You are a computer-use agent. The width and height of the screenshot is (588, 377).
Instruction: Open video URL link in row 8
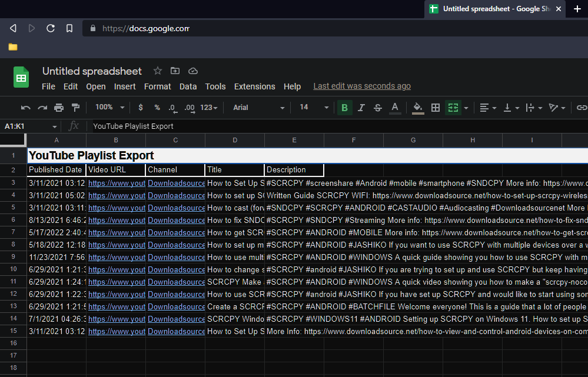[x=117, y=245]
